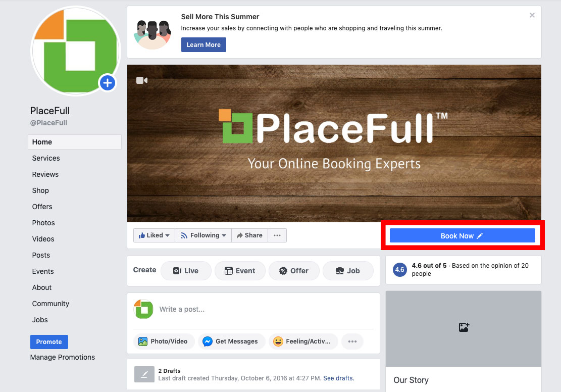This screenshot has width=561, height=392.
Task: Click the drafts pencil icon
Action: [x=144, y=374]
